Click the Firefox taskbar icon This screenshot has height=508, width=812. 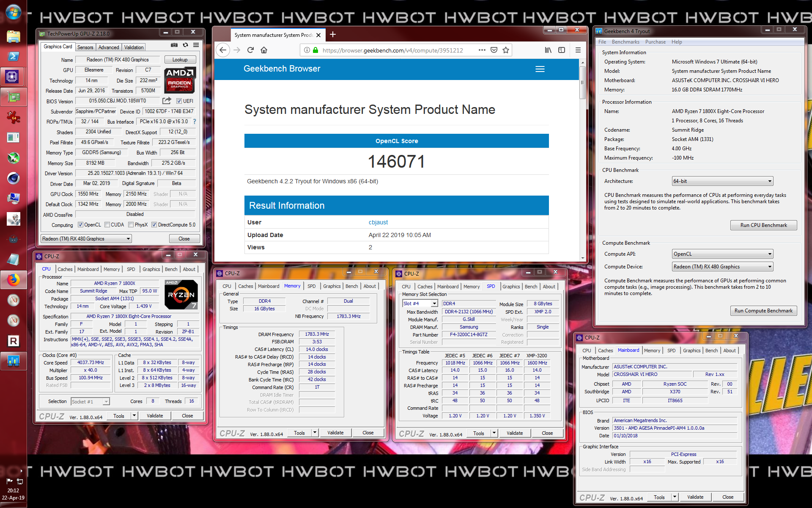point(13,280)
